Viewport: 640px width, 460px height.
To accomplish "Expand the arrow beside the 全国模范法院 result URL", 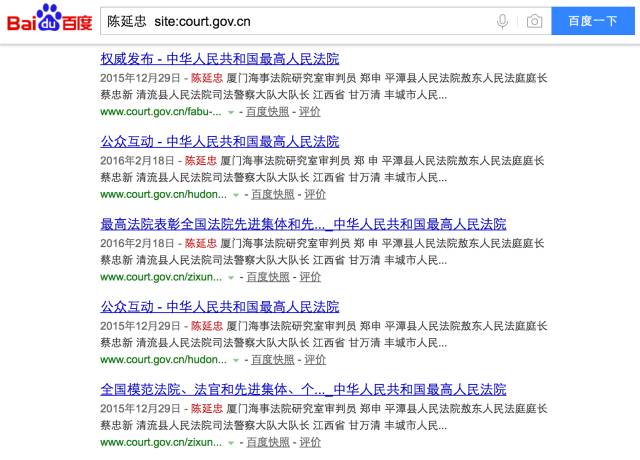I will pyautogui.click(x=232, y=443).
